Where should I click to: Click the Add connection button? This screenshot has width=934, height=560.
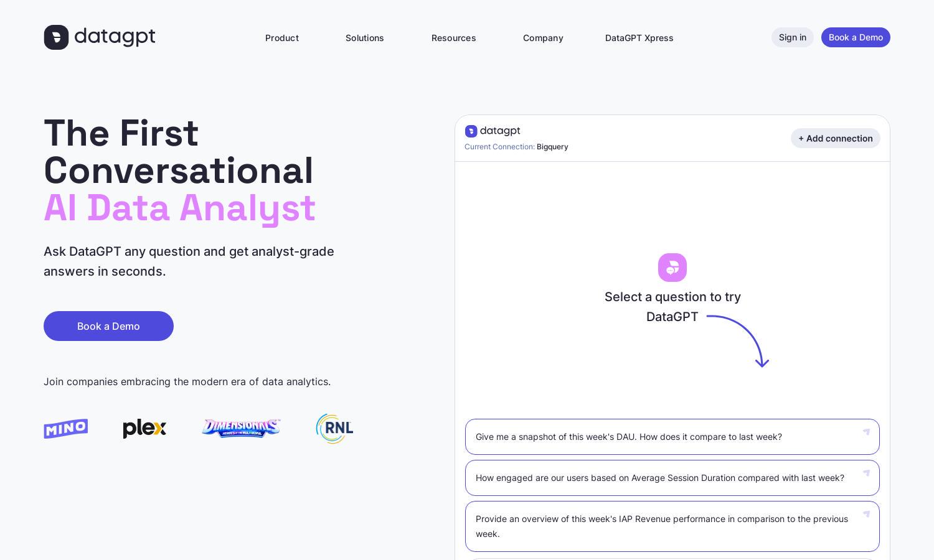pyautogui.click(x=836, y=138)
